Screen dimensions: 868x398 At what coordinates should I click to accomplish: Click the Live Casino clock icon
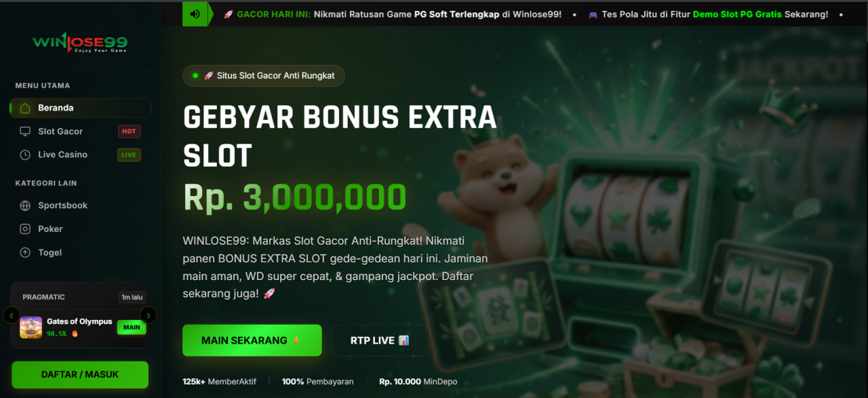(x=25, y=155)
